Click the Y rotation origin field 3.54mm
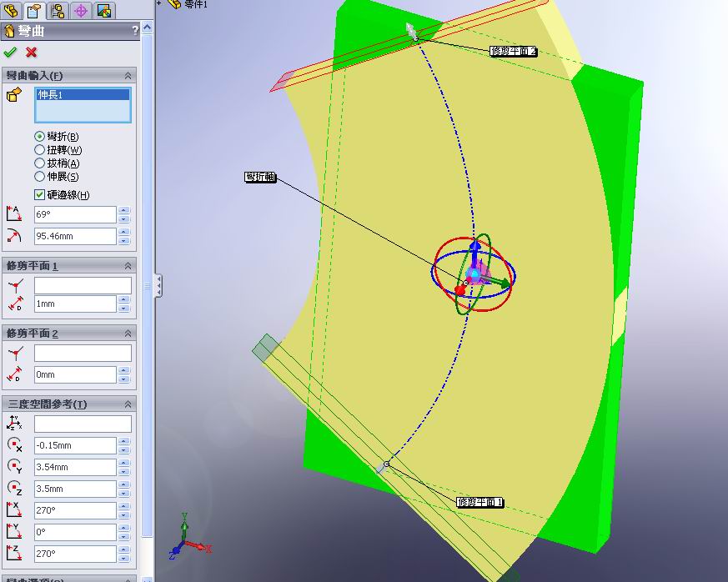The width and height of the screenshot is (728, 582). click(75, 467)
